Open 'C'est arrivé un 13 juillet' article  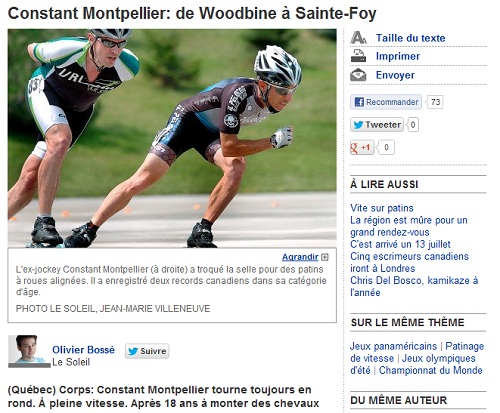click(400, 244)
